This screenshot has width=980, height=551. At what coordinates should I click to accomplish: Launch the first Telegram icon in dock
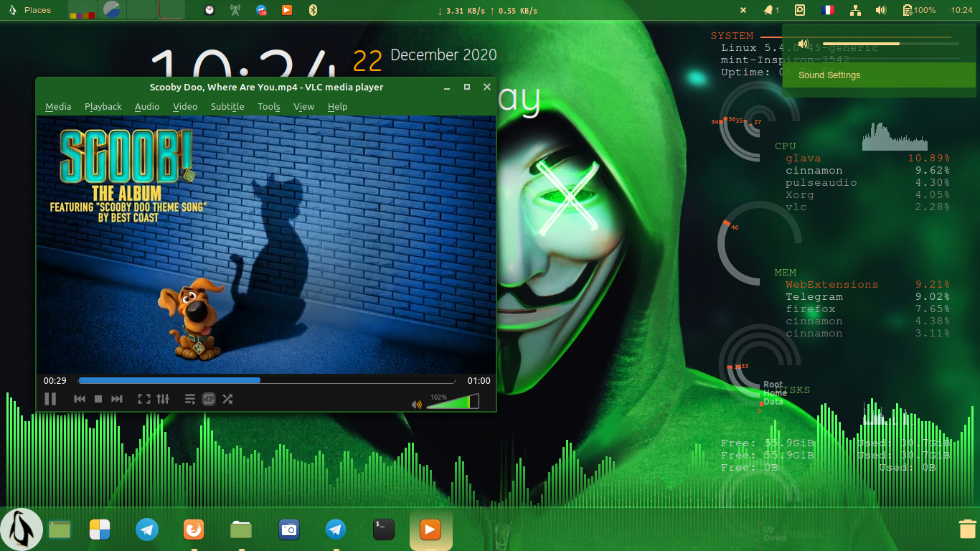(148, 529)
